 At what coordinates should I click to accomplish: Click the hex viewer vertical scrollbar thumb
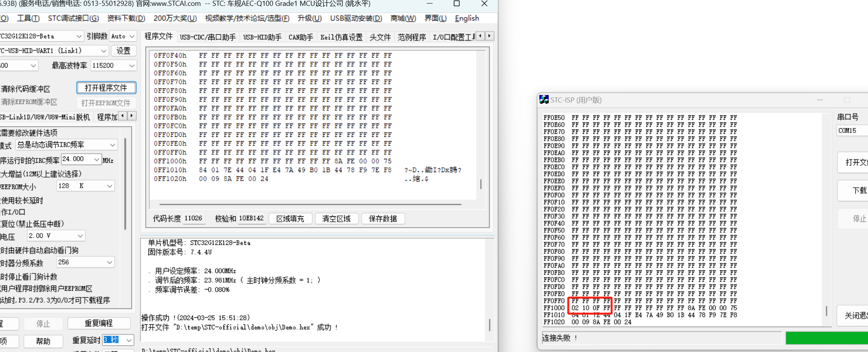point(481,184)
